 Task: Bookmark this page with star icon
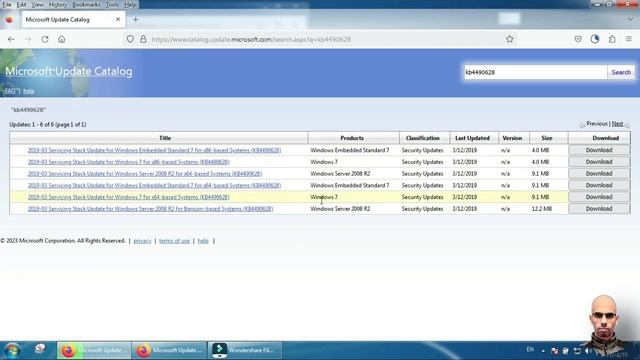(x=510, y=39)
